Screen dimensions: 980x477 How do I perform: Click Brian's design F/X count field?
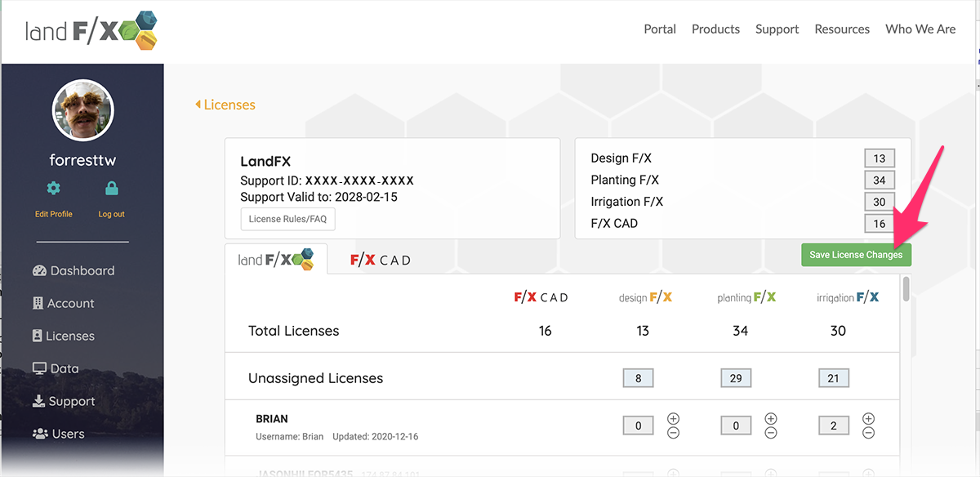[x=638, y=426]
